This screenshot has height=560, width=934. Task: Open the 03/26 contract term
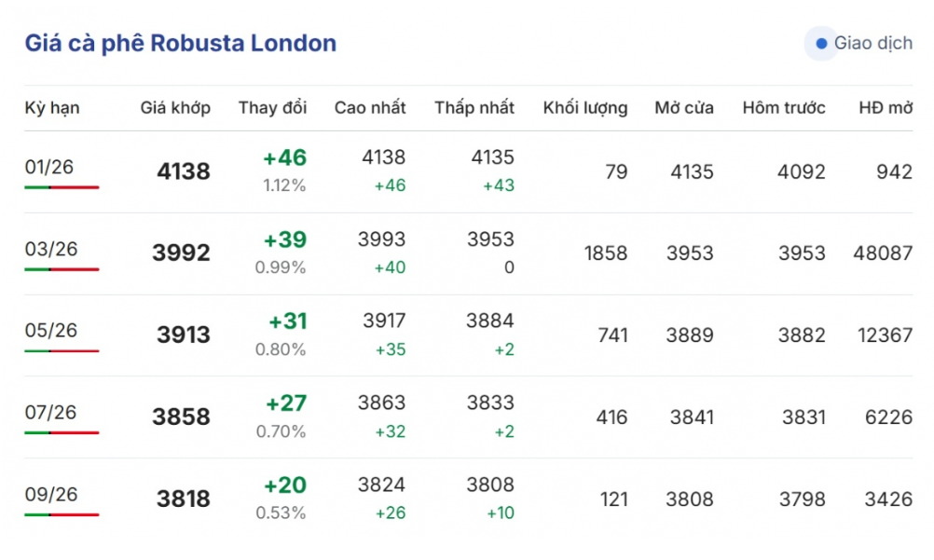point(51,250)
